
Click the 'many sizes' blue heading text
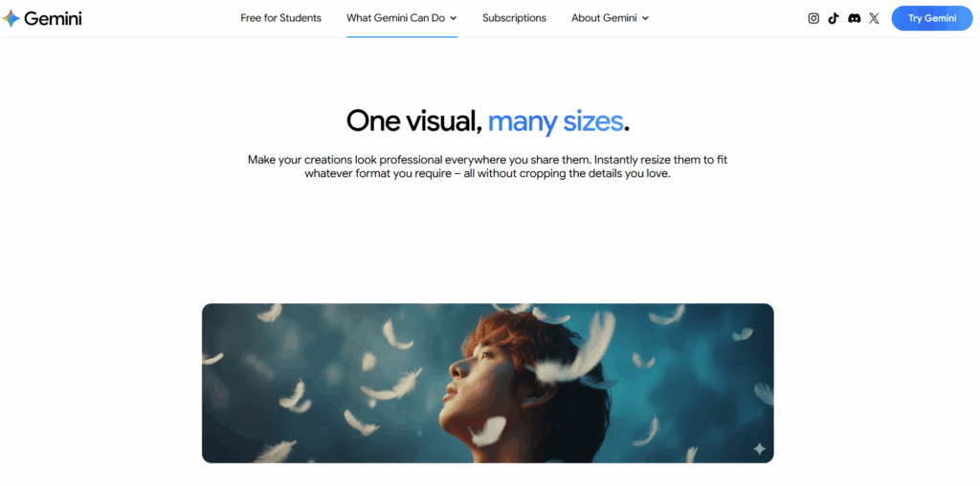click(x=555, y=121)
